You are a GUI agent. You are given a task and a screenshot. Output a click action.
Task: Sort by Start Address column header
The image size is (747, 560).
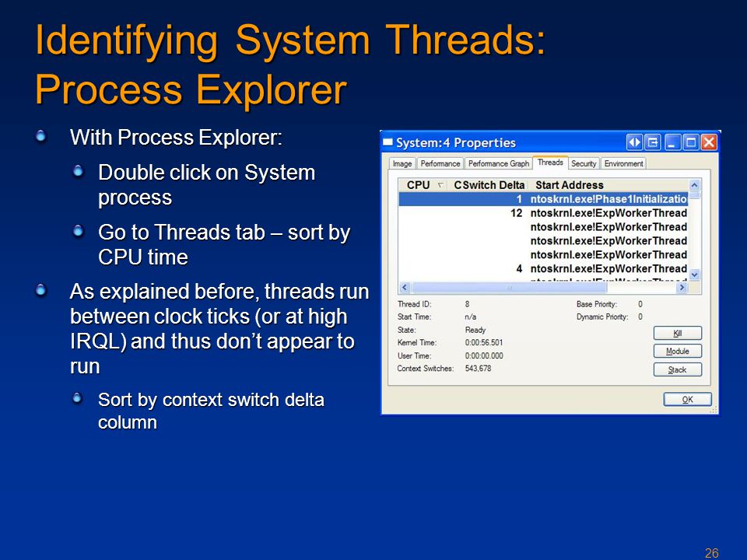coord(608,185)
